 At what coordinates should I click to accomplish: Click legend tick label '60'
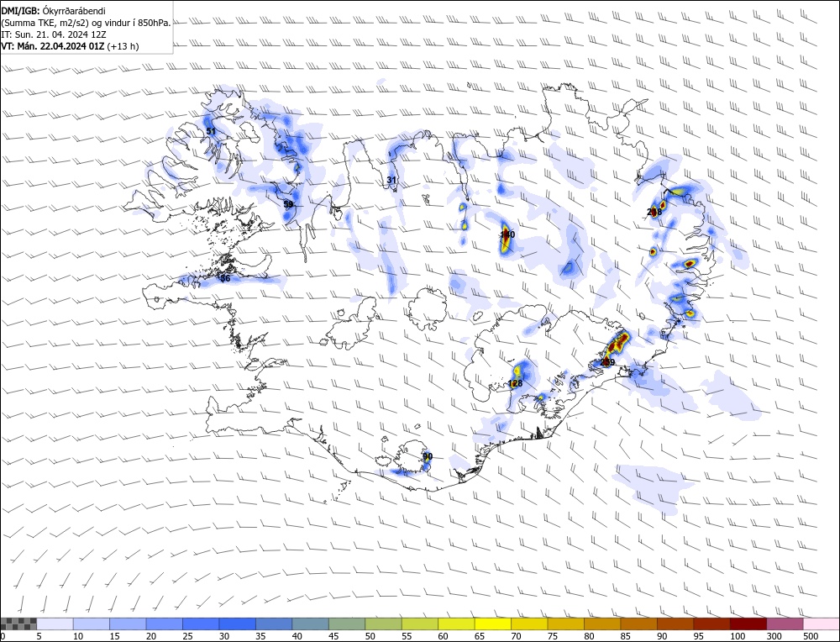click(x=443, y=636)
